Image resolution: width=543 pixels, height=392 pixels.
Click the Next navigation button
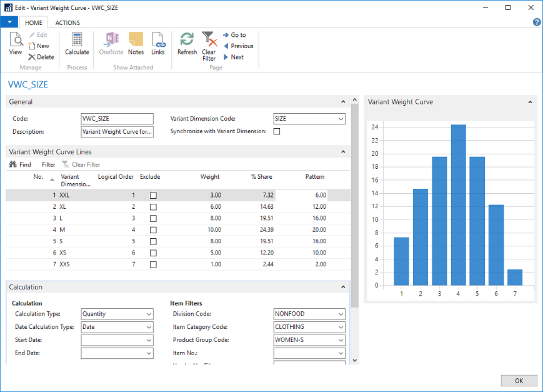click(x=234, y=57)
